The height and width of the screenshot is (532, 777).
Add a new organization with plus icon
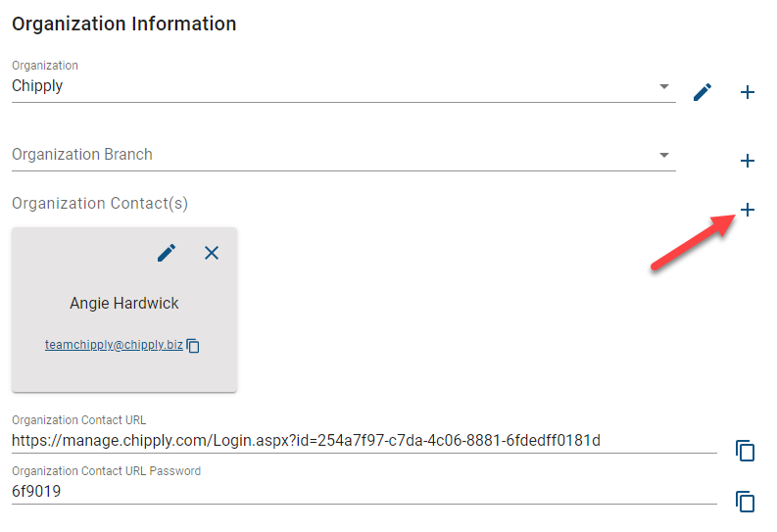748,92
